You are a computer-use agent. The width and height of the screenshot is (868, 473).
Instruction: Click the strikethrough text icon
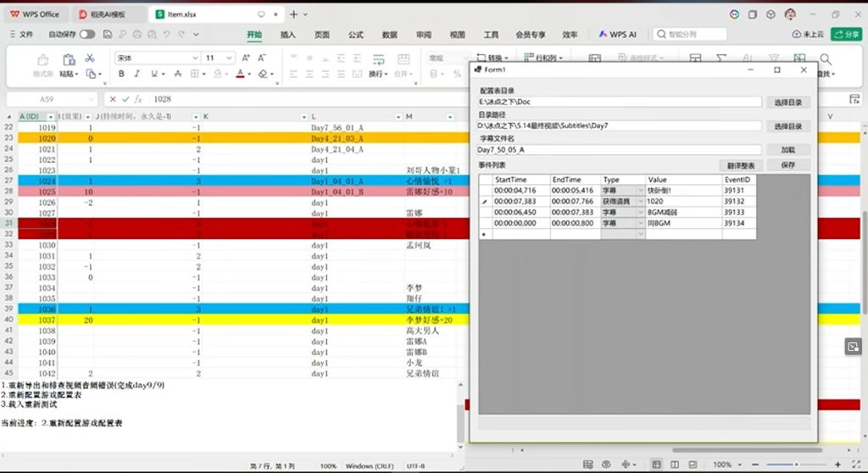(178, 74)
